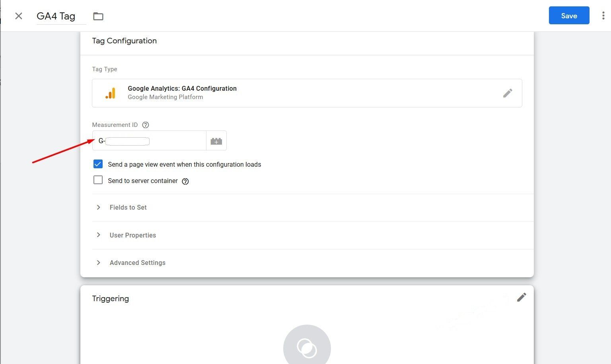Click the folder icon beside tag name

98,16
